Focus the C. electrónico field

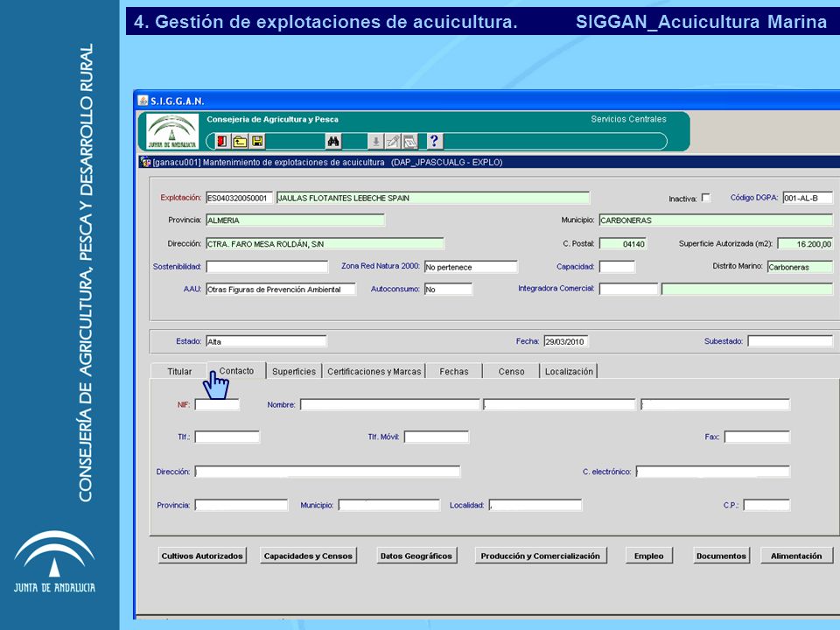[x=713, y=472]
